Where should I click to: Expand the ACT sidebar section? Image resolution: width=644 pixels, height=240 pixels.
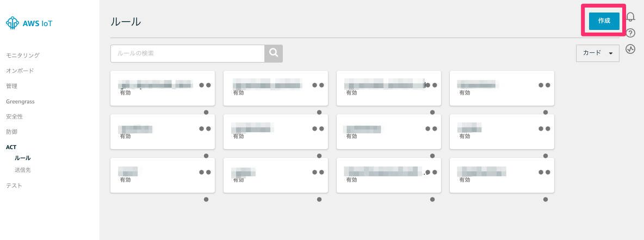[x=11, y=147]
